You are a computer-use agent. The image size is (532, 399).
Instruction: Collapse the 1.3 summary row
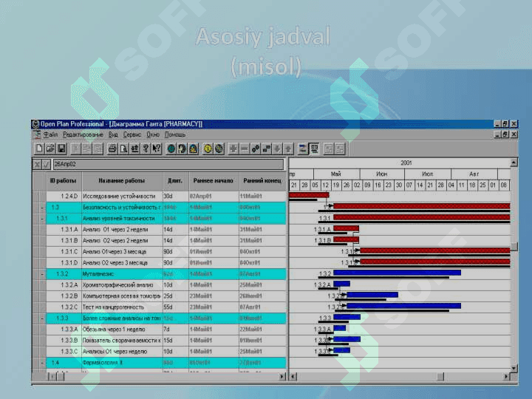click(x=42, y=208)
